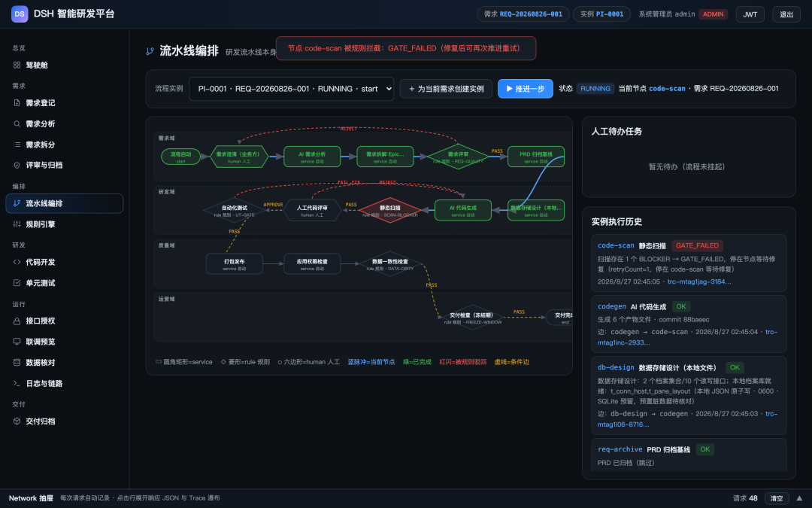
Task: Expand the Network drawer with triangle icon
Action: tap(799, 498)
